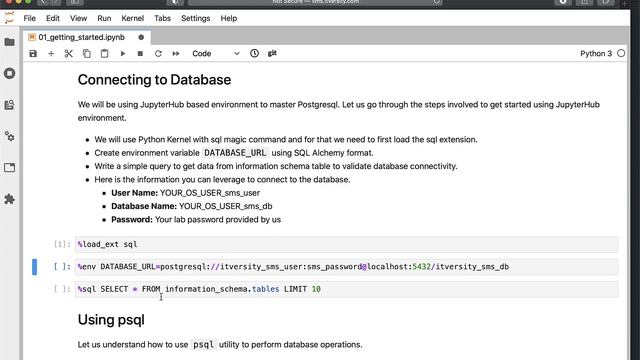
Task: Click into the %env DATABASE_URL code cell
Action: 346,267
